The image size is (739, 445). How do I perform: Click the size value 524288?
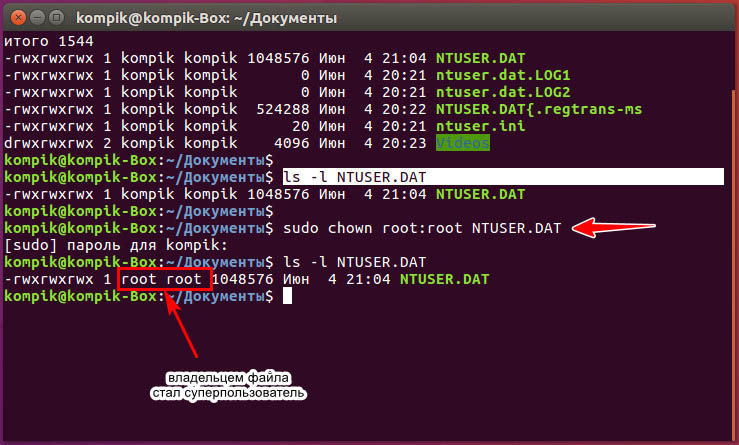[283, 109]
